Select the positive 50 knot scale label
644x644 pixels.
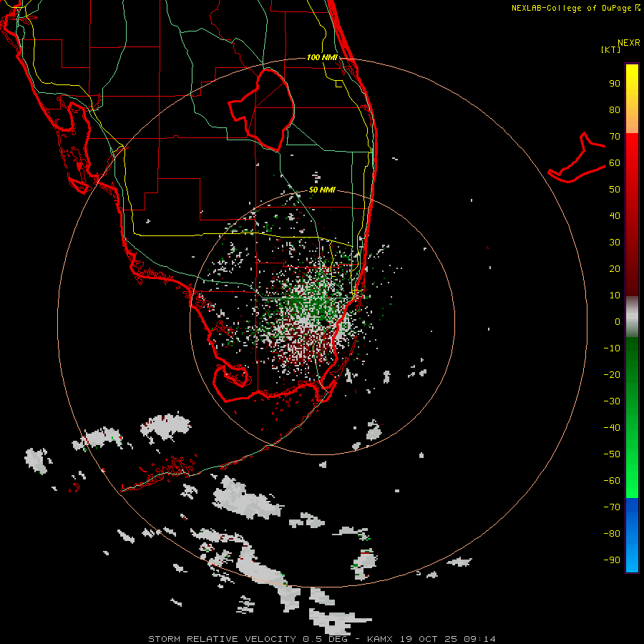(615, 190)
